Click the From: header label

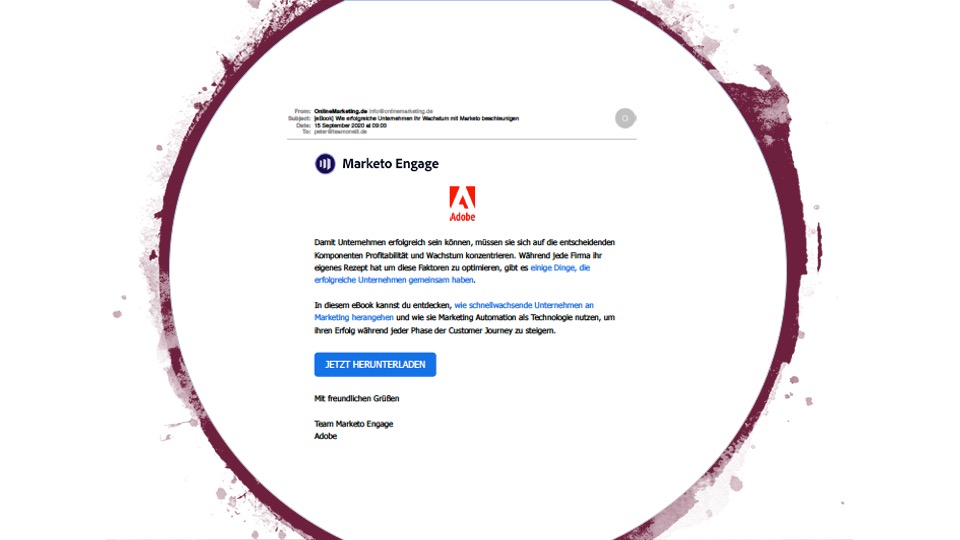[x=302, y=111]
